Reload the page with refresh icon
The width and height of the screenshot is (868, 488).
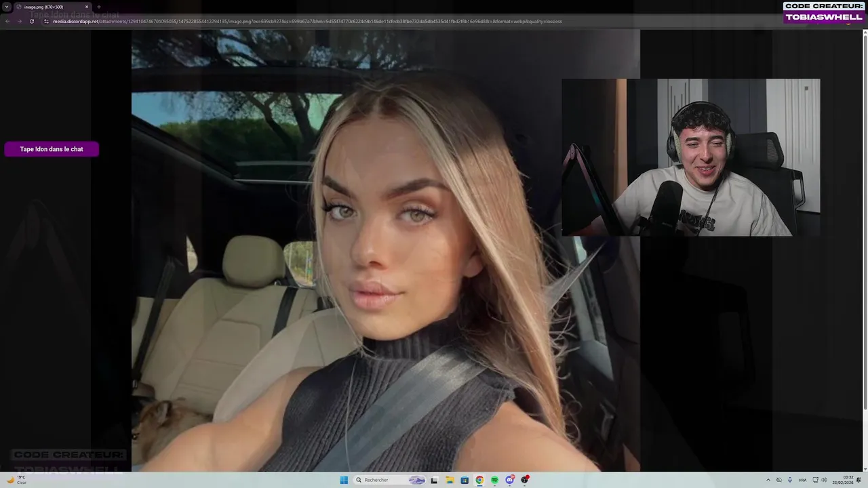tap(31, 21)
